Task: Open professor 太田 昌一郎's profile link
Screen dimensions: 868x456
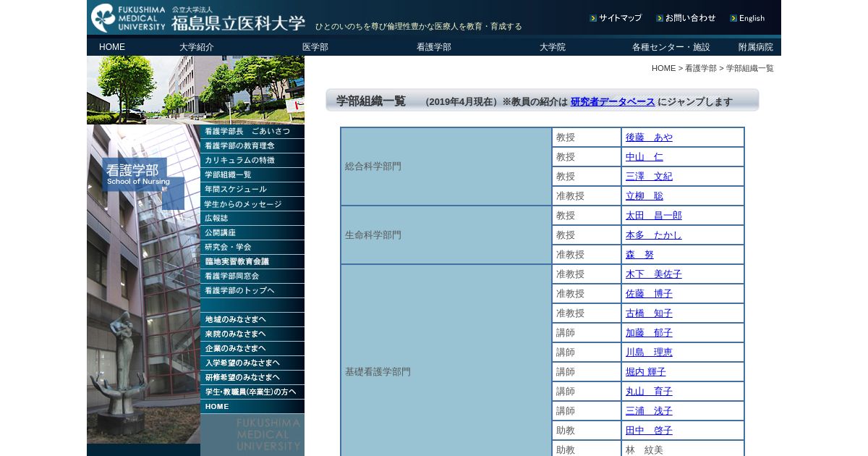Action: tap(654, 216)
